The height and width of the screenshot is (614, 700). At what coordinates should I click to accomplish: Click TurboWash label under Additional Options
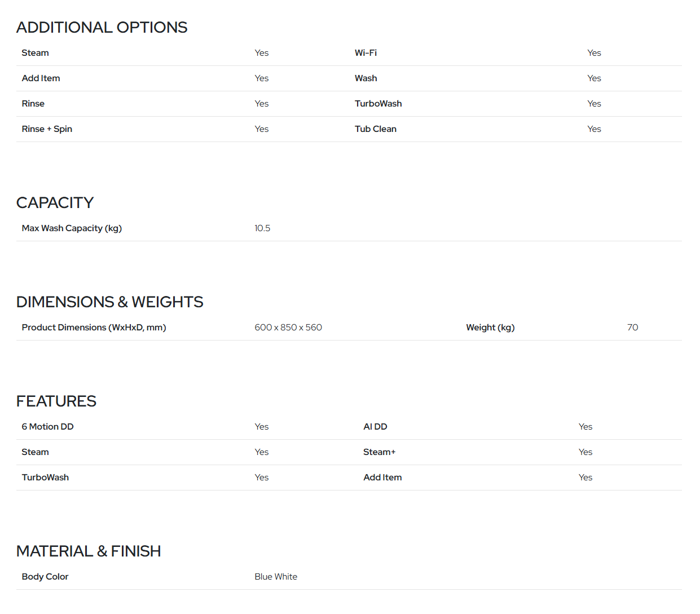point(378,104)
